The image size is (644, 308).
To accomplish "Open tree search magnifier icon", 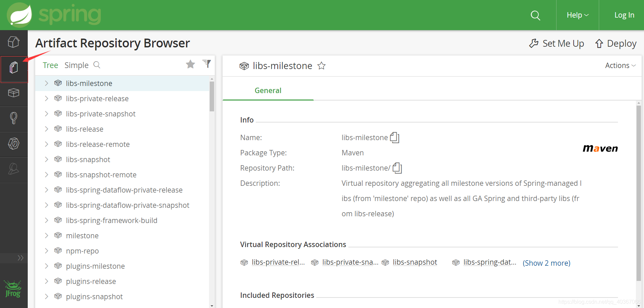I will pos(97,65).
